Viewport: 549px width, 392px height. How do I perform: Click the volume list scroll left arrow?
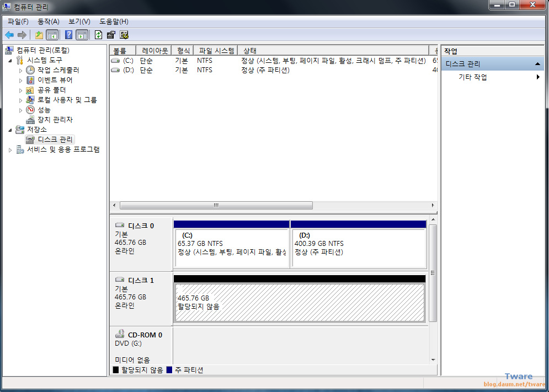tap(114, 206)
